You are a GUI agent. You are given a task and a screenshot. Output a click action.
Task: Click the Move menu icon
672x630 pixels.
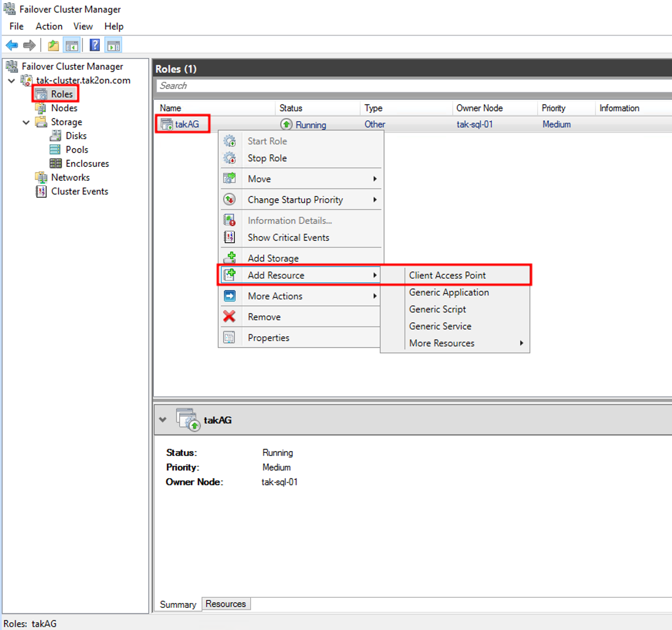pos(229,179)
